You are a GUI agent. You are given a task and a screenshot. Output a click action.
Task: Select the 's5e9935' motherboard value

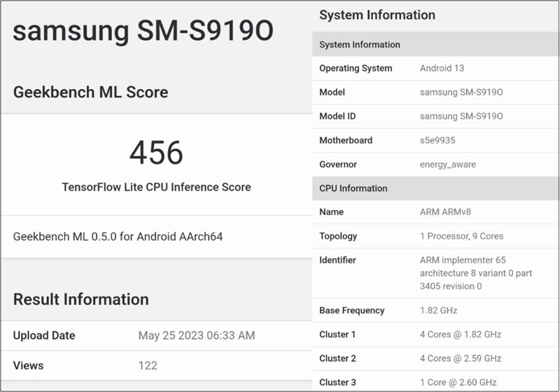(x=437, y=140)
